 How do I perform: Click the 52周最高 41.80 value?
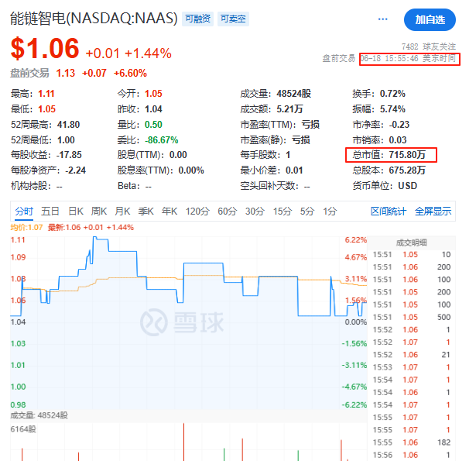click(68, 124)
